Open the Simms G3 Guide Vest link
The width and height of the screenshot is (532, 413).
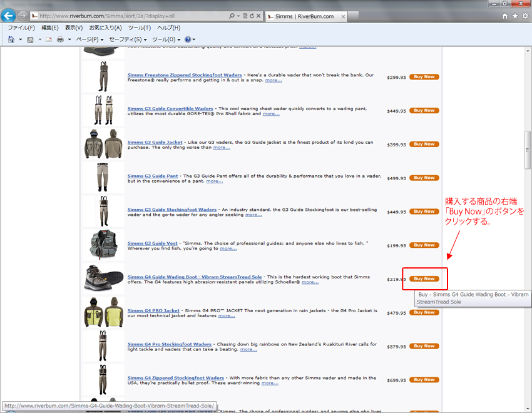click(x=152, y=243)
